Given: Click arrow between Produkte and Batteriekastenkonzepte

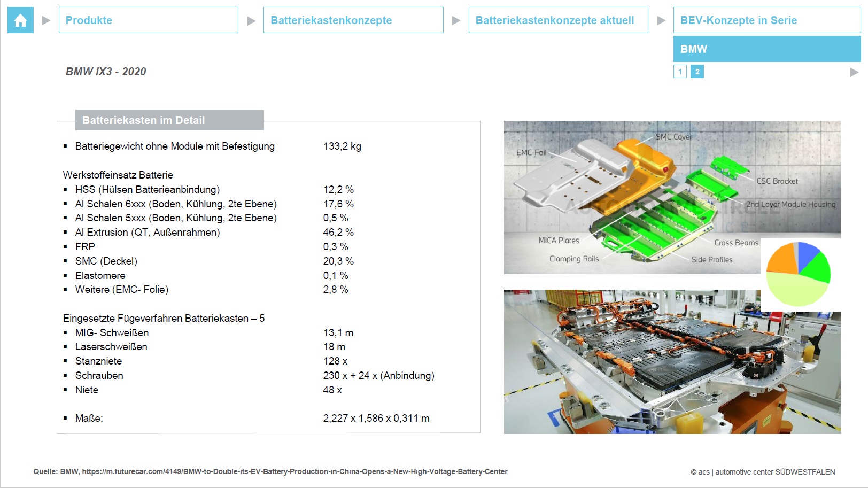Looking at the screenshot, I should coord(251,21).
